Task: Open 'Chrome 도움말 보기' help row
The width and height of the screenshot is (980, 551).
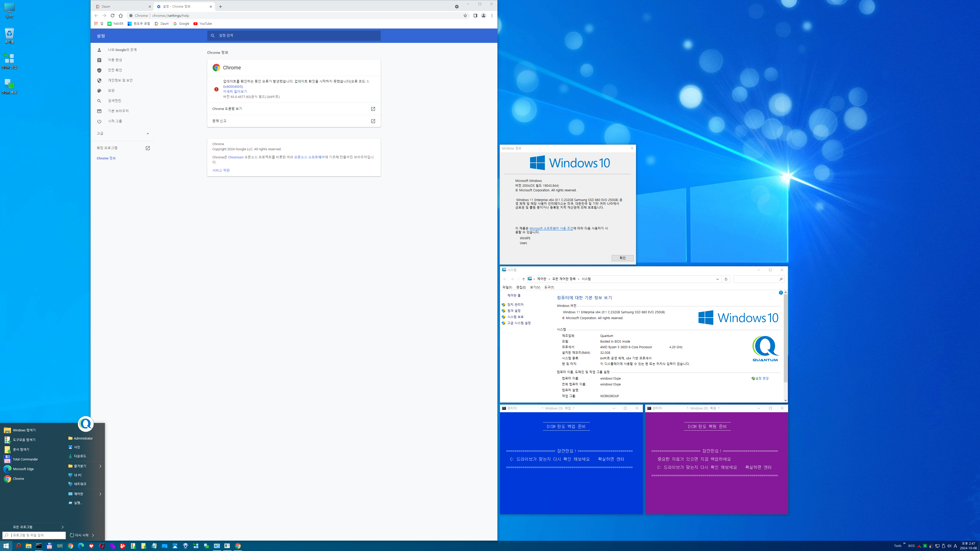Action: click(294, 109)
